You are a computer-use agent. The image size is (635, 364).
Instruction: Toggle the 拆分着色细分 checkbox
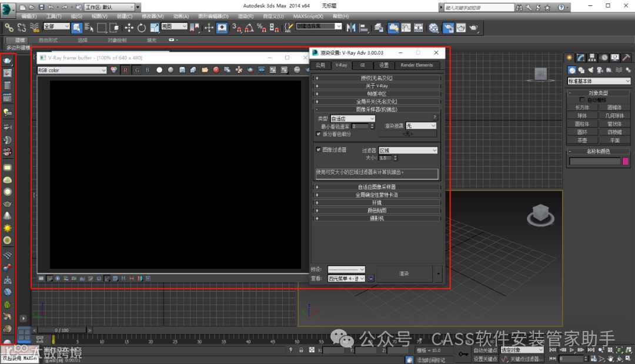click(x=318, y=133)
